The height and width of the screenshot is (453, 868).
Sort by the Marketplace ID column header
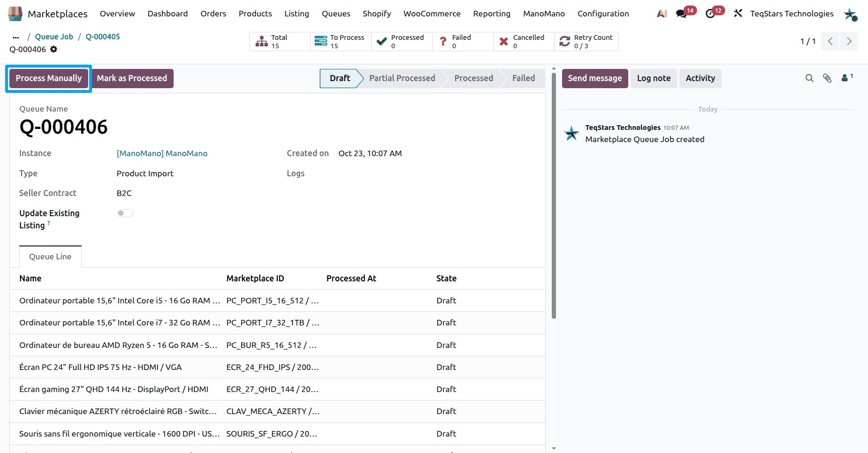(x=255, y=279)
